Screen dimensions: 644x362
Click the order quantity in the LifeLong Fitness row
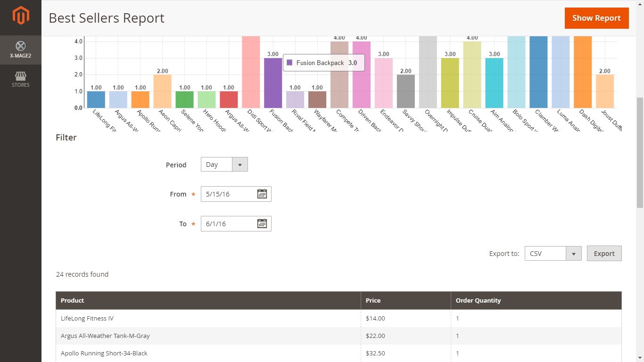click(x=536, y=318)
